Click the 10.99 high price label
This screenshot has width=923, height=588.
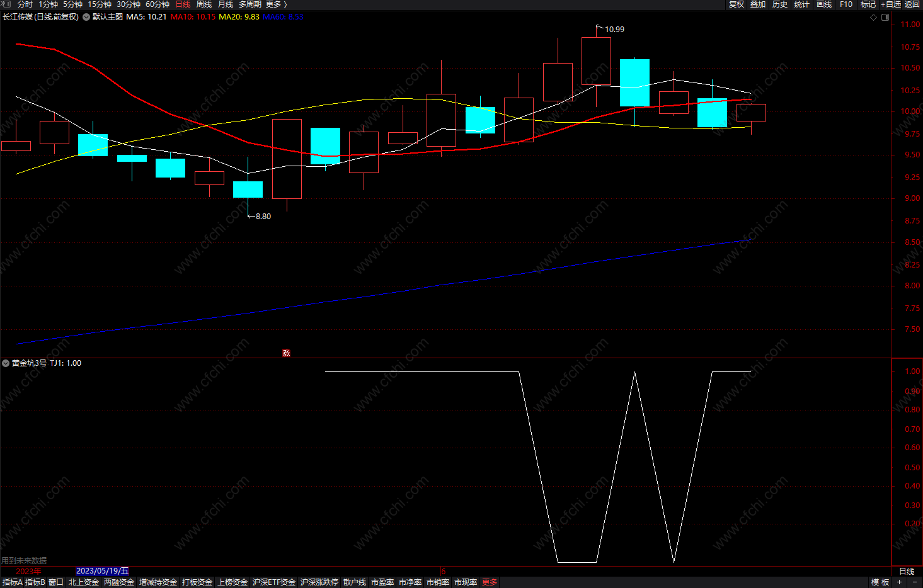[x=614, y=30]
